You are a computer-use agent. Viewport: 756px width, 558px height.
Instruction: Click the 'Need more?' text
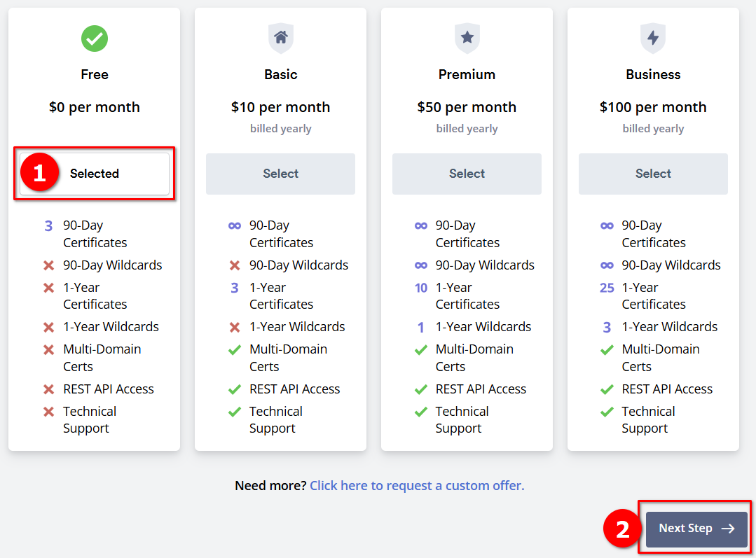270,485
